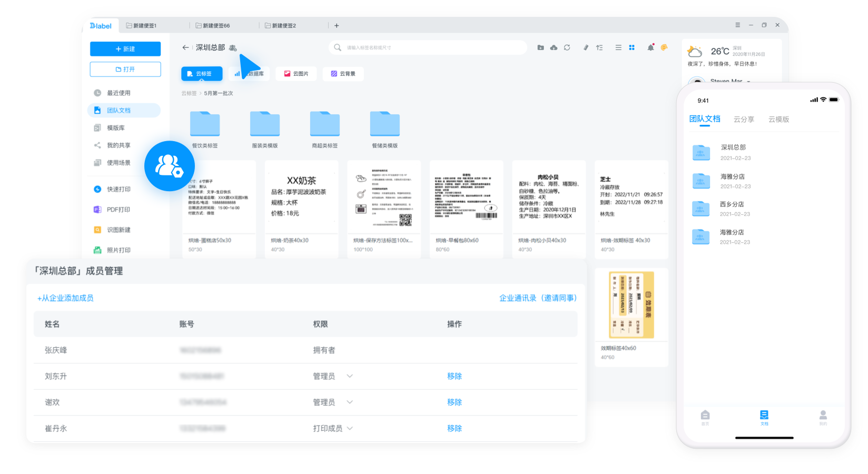Switch to list view icon
868x474 pixels.
618,47
